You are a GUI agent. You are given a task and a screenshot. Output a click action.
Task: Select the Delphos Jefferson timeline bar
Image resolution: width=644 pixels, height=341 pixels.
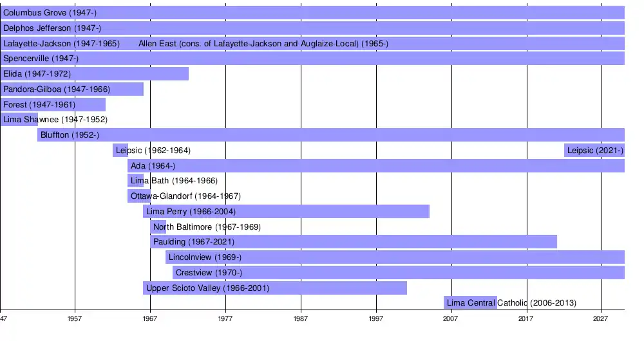312,28
